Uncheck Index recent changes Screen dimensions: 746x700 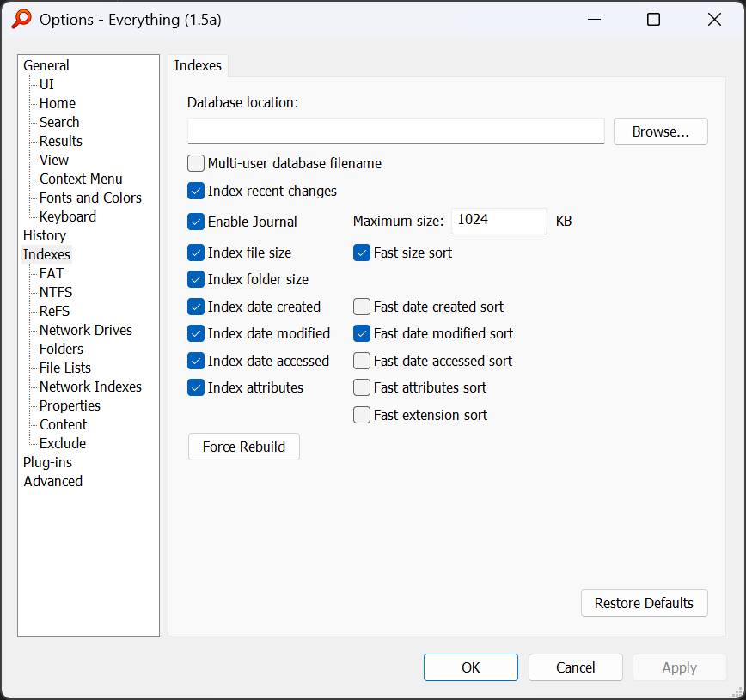click(x=196, y=191)
